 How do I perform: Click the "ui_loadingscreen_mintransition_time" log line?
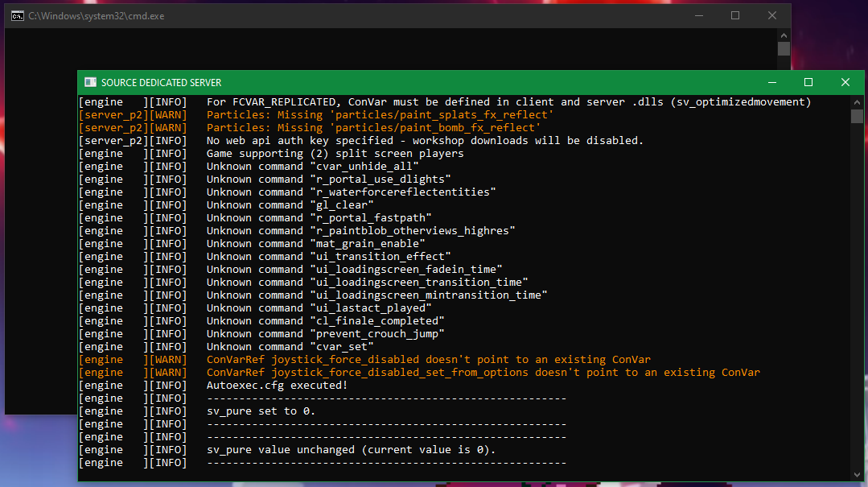point(313,295)
